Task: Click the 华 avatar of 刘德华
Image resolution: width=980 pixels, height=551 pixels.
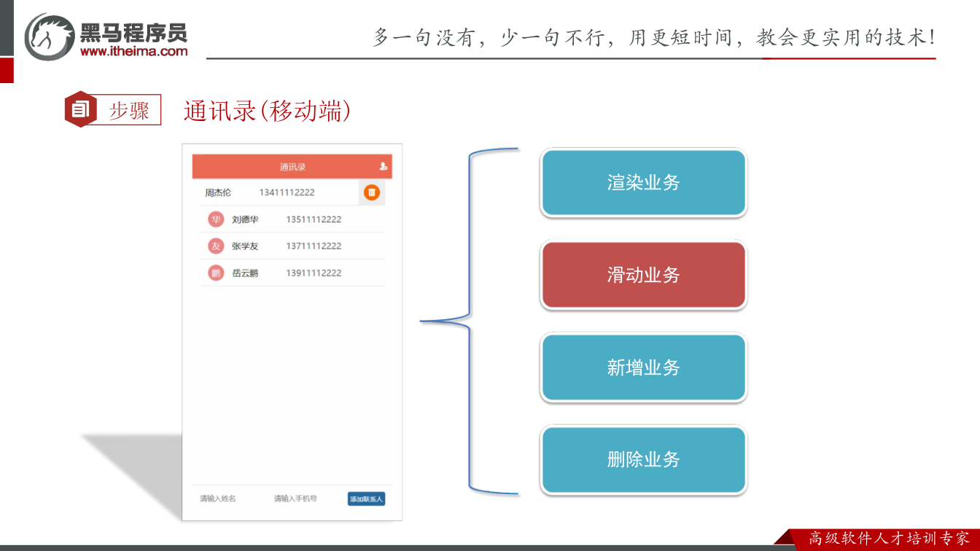Action: tap(215, 219)
